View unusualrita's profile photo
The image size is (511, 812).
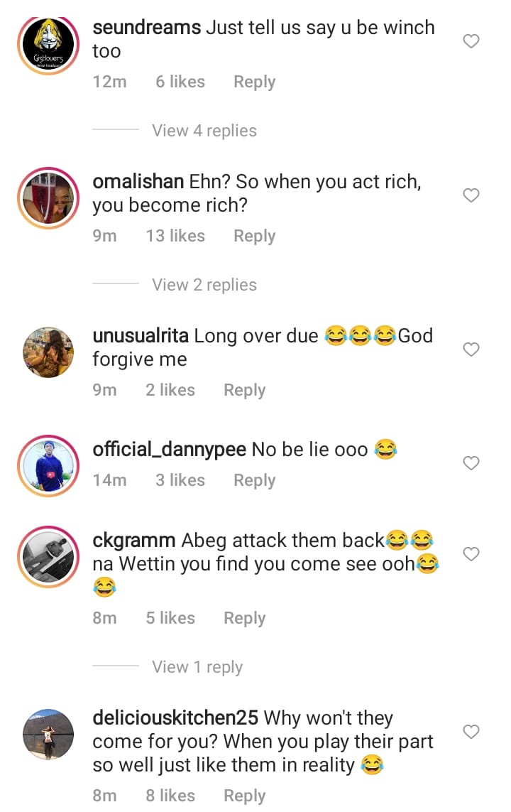click(48, 352)
